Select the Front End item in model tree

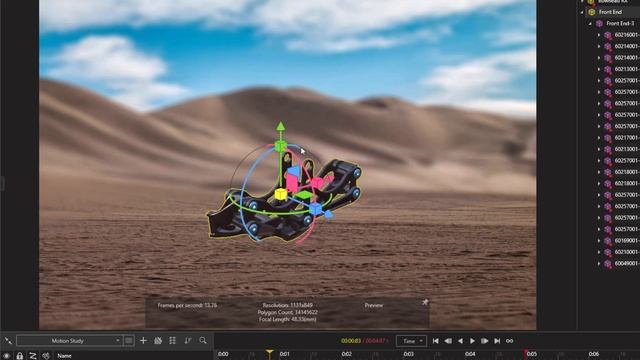point(611,12)
